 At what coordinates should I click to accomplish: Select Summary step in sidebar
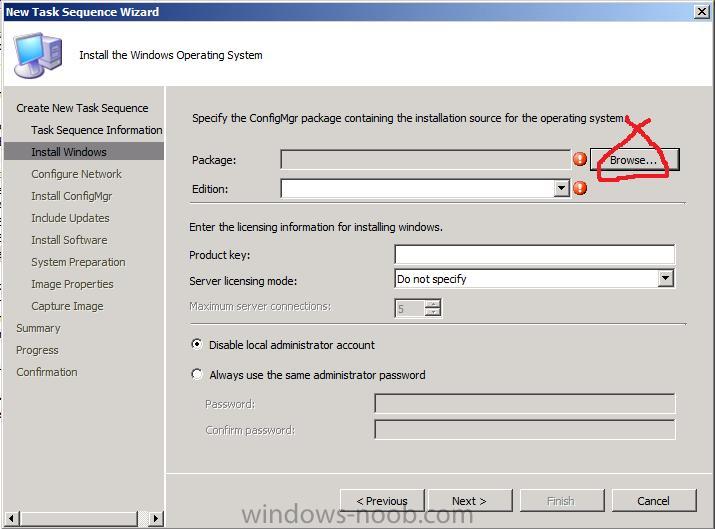38,328
